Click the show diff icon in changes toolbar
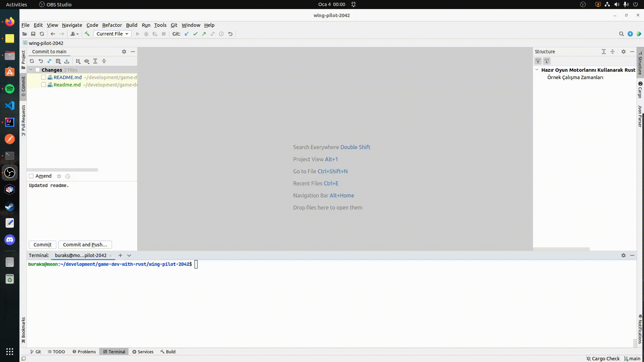Image resolution: width=644 pixels, height=362 pixels. point(87,61)
